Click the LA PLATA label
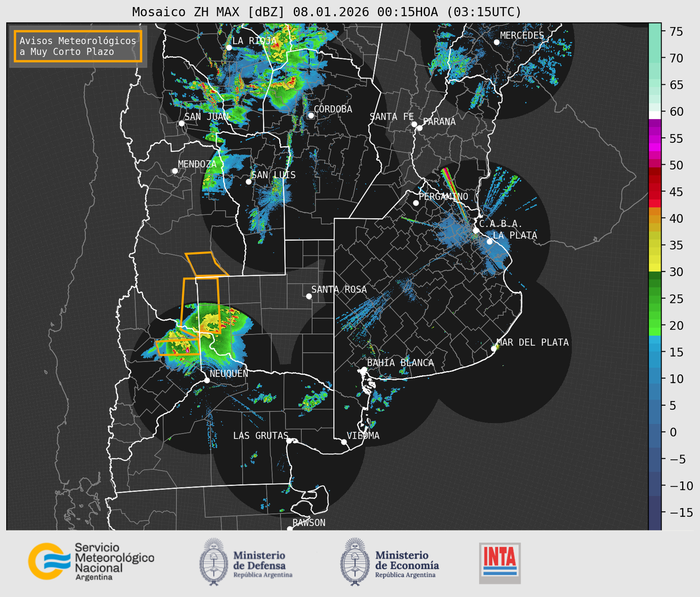This screenshot has width=700, height=597. pyautogui.click(x=515, y=235)
